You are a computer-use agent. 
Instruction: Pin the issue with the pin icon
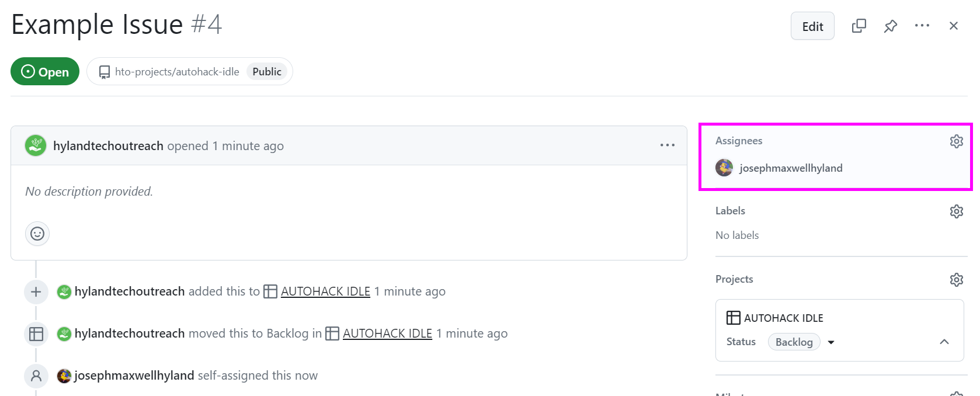(x=890, y=26)
